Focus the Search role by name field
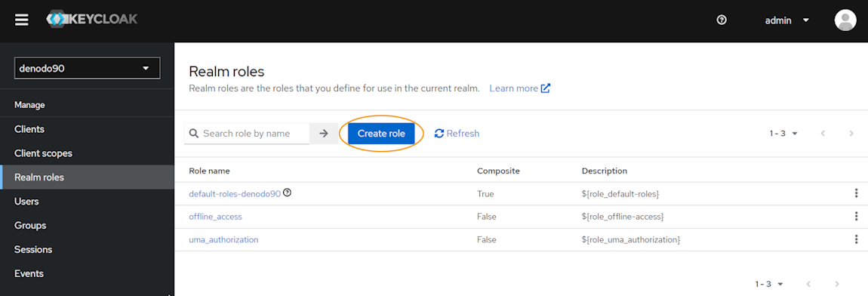The width and height of the screenshot is (868, 296). pyautogui.click(x=247, y=134)
